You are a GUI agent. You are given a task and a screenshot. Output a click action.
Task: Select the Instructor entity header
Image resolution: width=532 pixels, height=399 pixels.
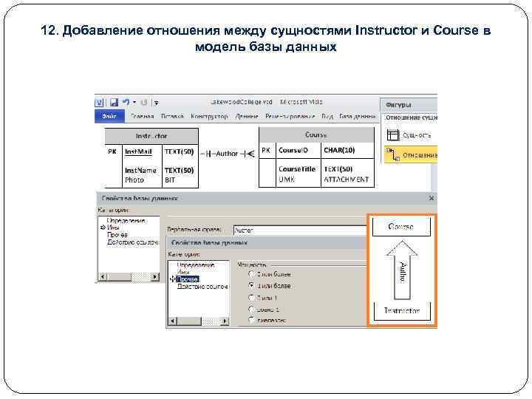coord(151,136)
